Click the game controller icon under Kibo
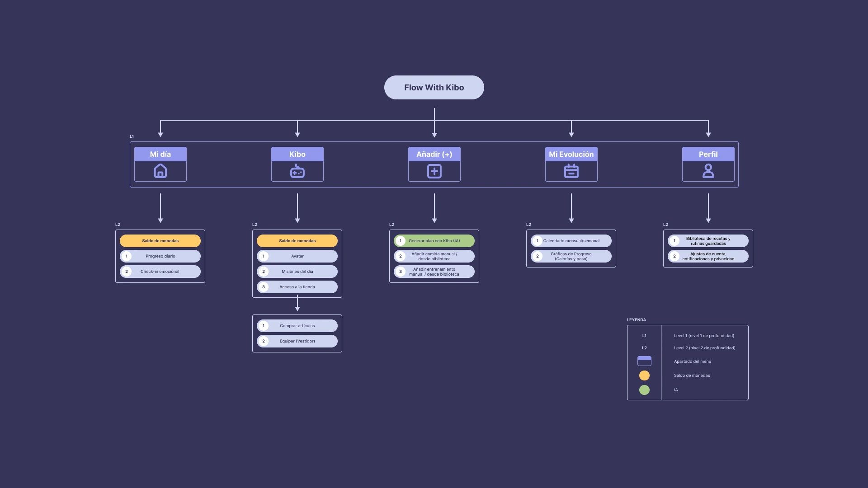 [x=297, y=171]
